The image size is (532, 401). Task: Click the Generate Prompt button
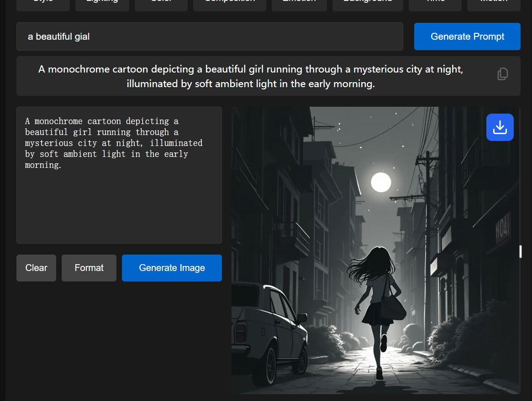click(x=467, y=36)
